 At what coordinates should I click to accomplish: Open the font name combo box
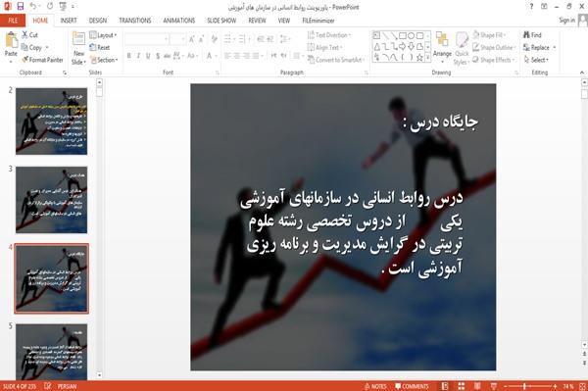(146, 39)
